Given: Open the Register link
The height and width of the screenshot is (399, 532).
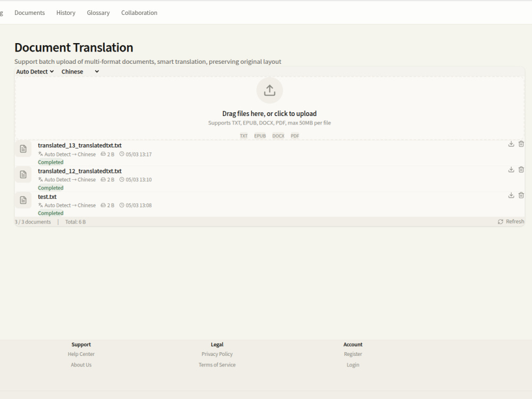Looking at the screenshot, I should click(353, 354).
